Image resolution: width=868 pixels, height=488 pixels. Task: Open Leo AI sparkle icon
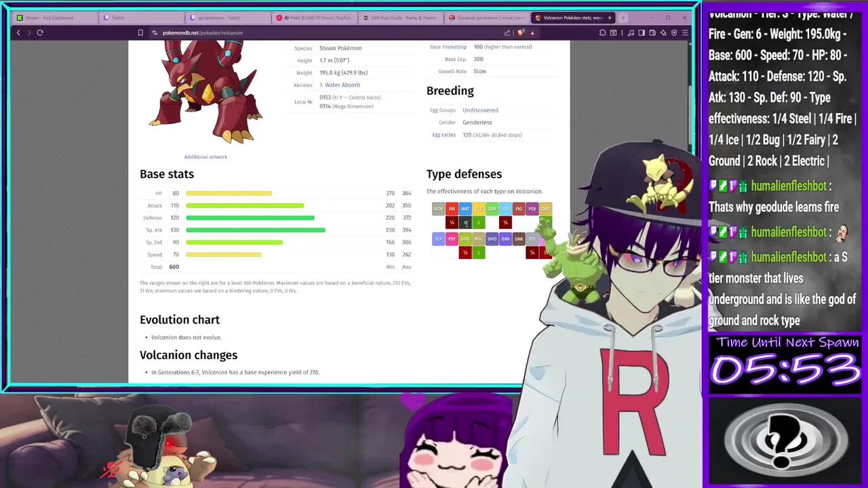[663, 33]
